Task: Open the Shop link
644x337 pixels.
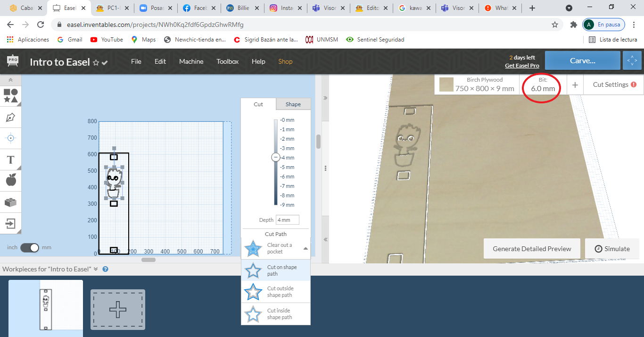Action: click(x=285, y=61)
